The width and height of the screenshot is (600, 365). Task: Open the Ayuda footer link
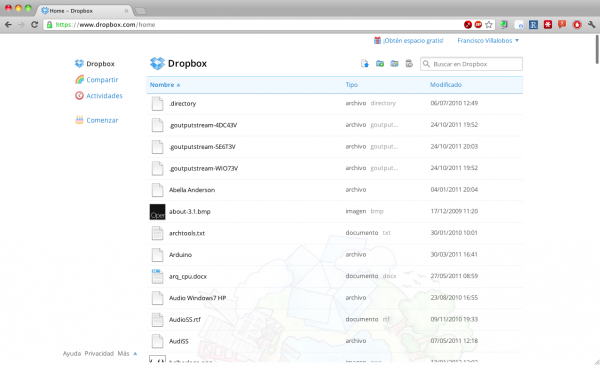[72, 353]
